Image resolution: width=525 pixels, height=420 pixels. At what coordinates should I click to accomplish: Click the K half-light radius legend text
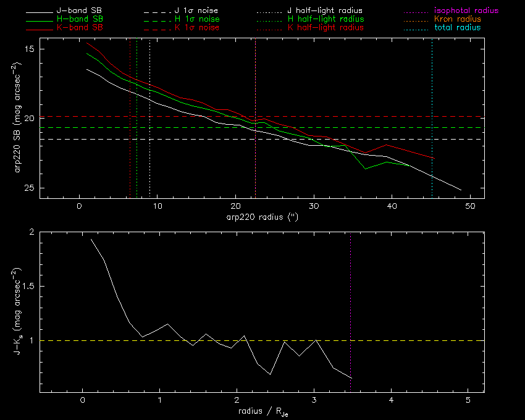pos(325,28)
